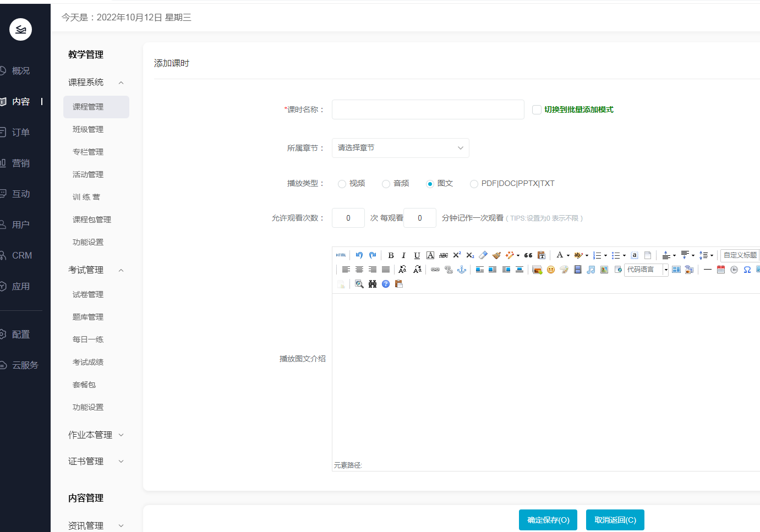The image size is (760, 532).
Task: Open the 代码语言 code language dropdown
Action: [646, 270]
